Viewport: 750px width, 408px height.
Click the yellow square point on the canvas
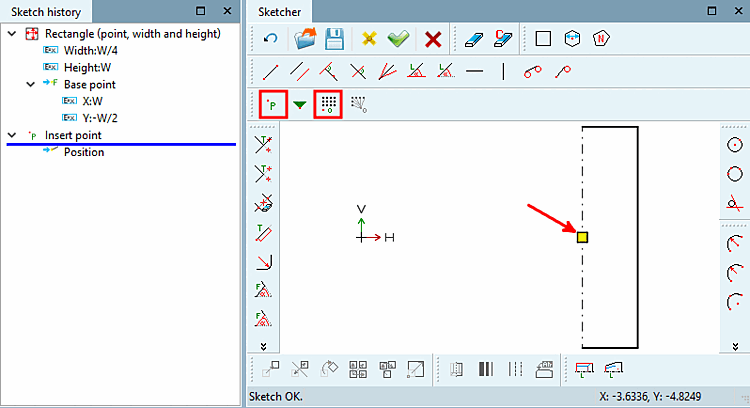(582, 237)
